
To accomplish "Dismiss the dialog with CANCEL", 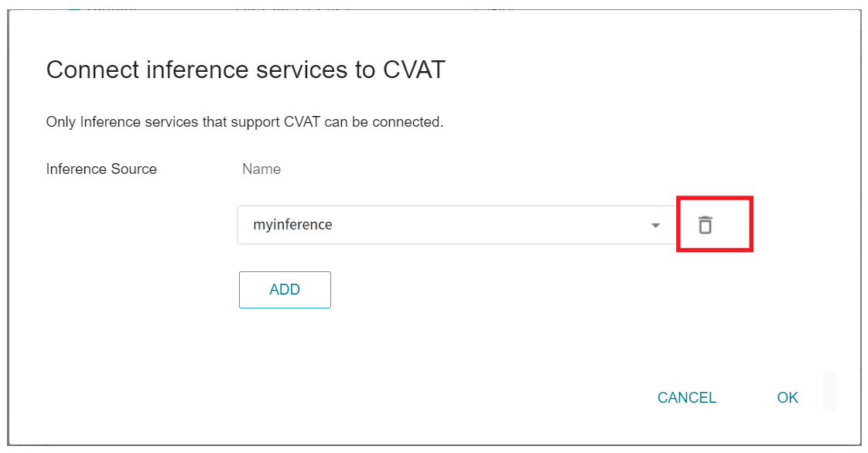I will [686, 397].
